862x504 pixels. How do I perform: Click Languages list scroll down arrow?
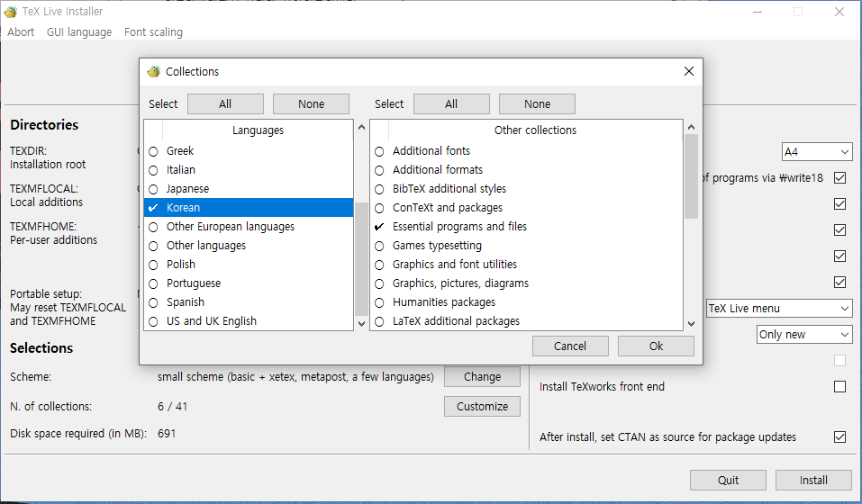(361, 324)
